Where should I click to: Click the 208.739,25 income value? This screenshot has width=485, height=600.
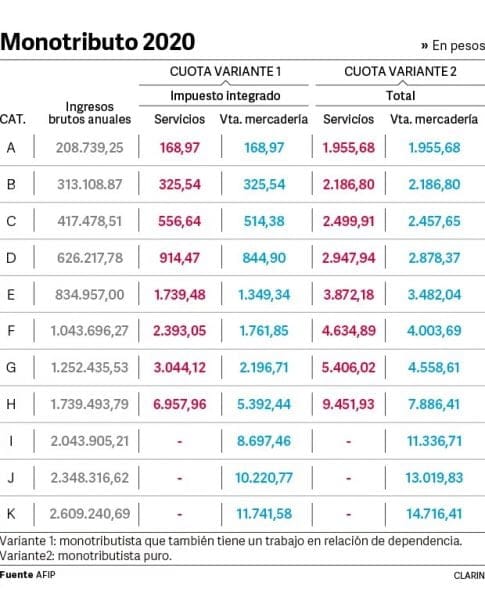90,148
